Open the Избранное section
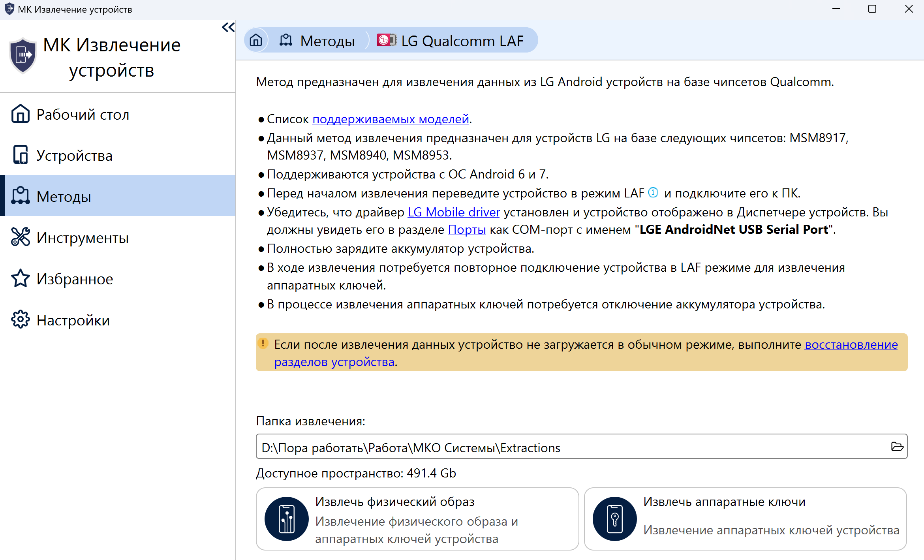924x560 pixels. [118, 279]
